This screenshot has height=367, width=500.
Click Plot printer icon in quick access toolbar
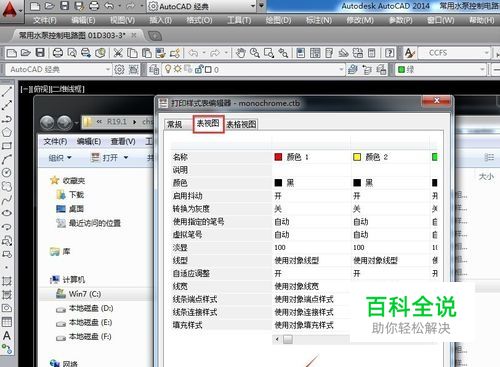click(94, 6)
